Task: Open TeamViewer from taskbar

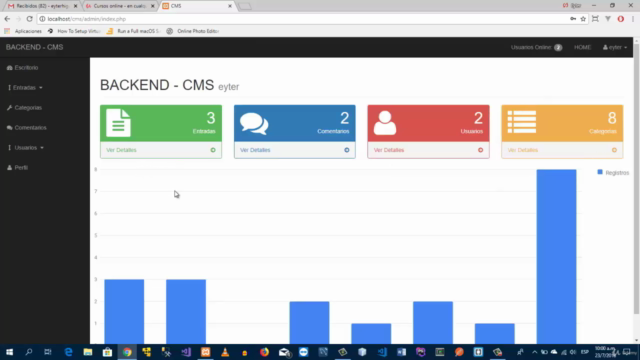Action: pos(303,352)
